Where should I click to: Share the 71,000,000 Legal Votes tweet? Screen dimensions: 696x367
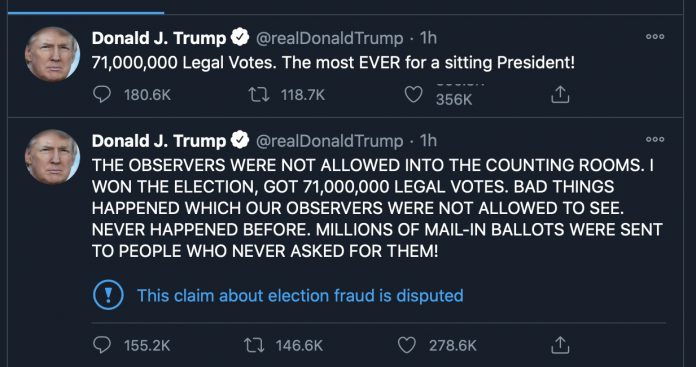tap(560, 95)
